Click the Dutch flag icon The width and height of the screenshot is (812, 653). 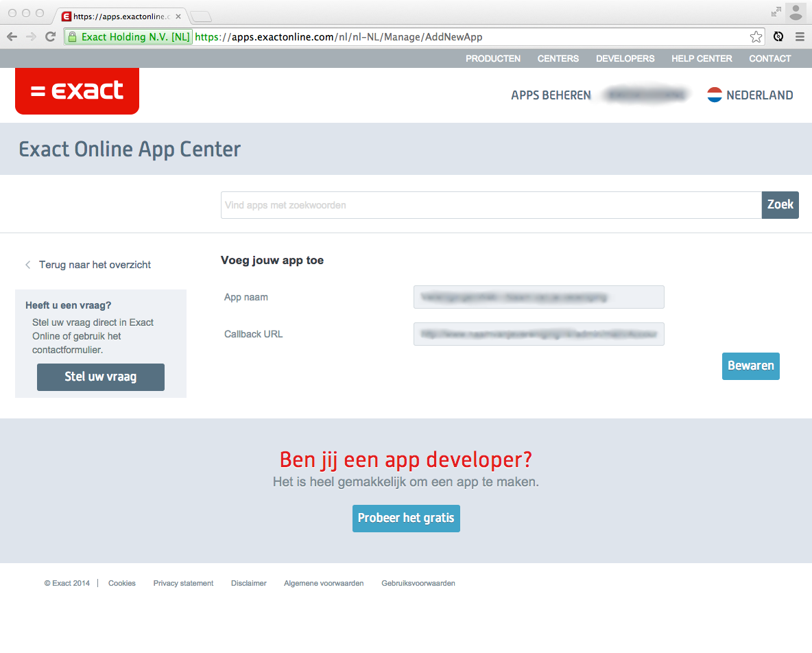[x=714, y=95]
